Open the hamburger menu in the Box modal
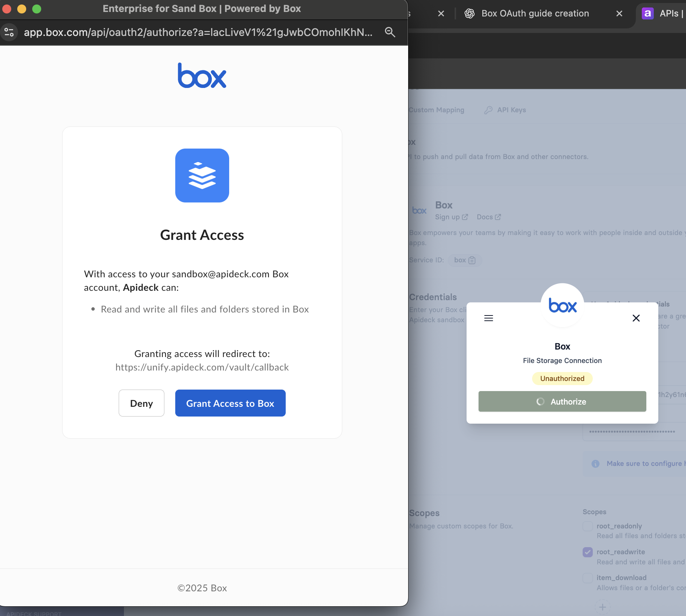 [488, 318]
